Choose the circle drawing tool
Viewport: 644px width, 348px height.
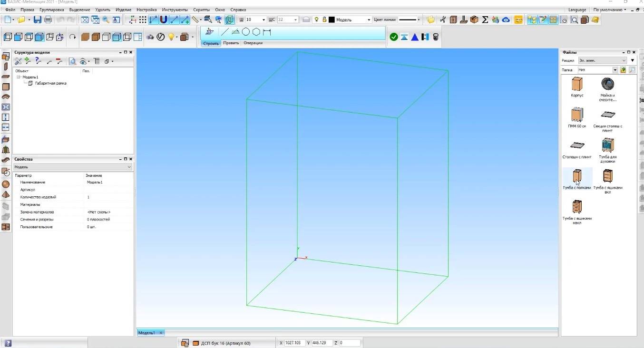246,32
